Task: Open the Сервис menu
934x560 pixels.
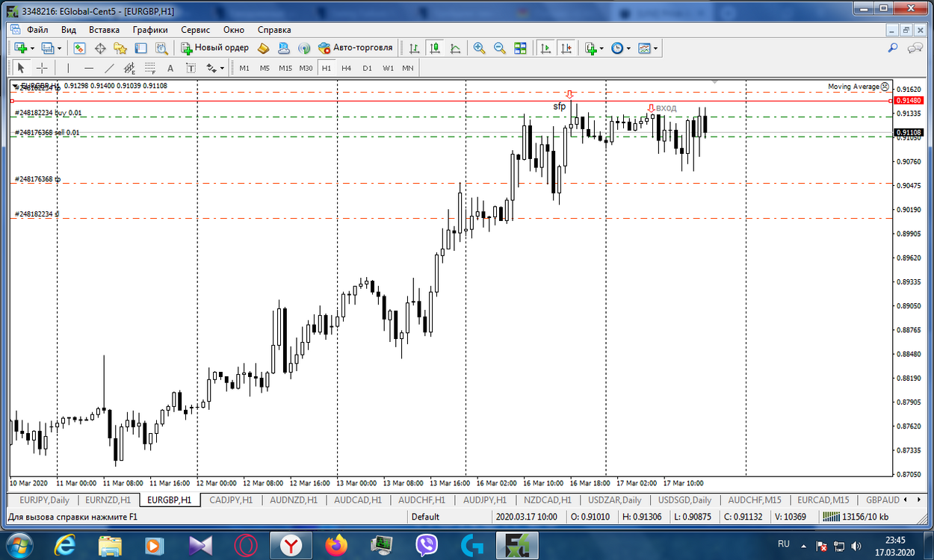Action: pyautogui.click(x=196, y=30)
